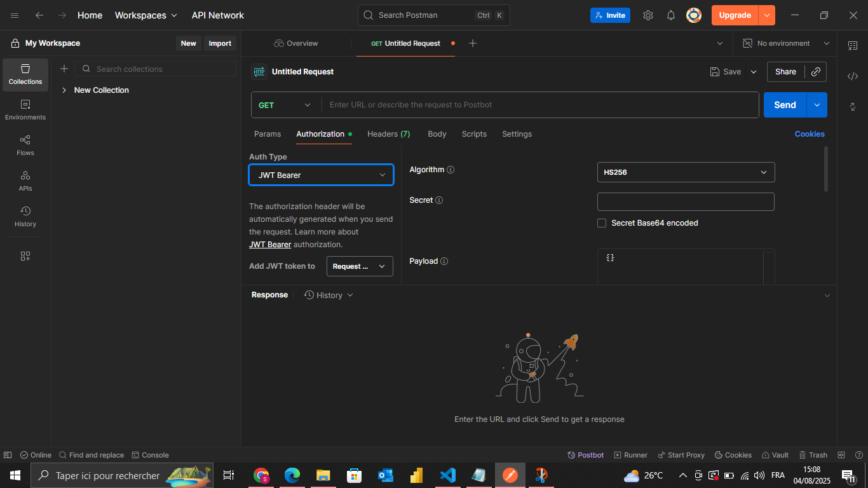This screenshot has height=488, width=868.
Task: Open the APIs sidebar panel
Action: pyautogui.click(x=25, y=182)
